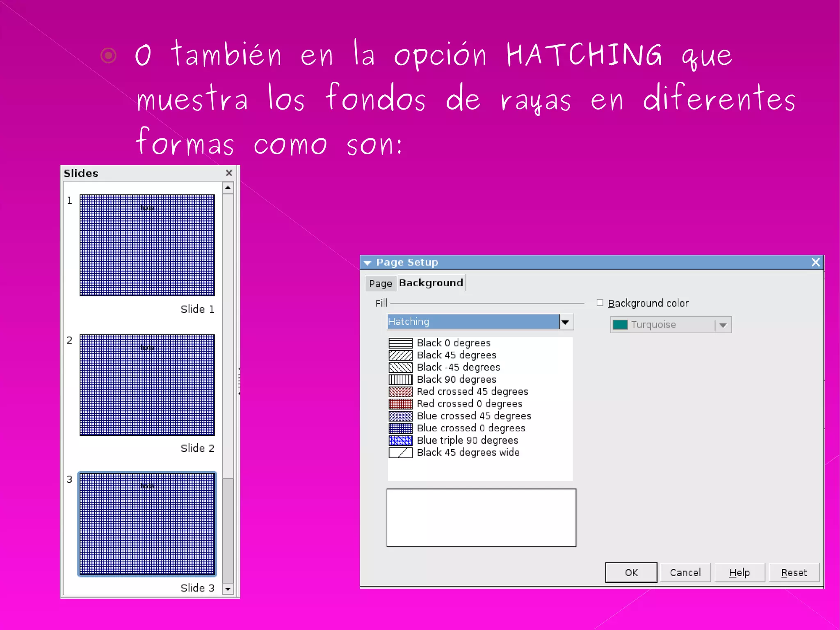Image resolution: width=840 pixels, height=630 pixels.
Task: Click the 'Red crossed 0 degrees' text
Action: point(470,404)
